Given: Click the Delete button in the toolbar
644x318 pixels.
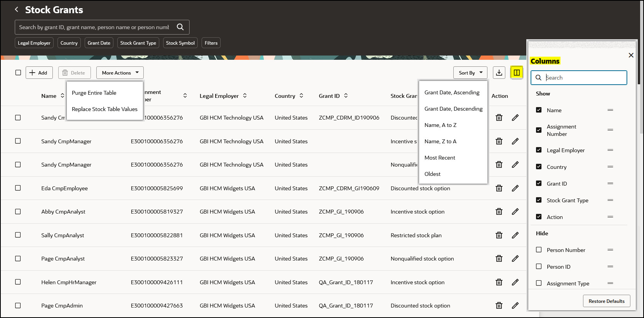Looking at the screenshot, I should [x=75, y=73].
